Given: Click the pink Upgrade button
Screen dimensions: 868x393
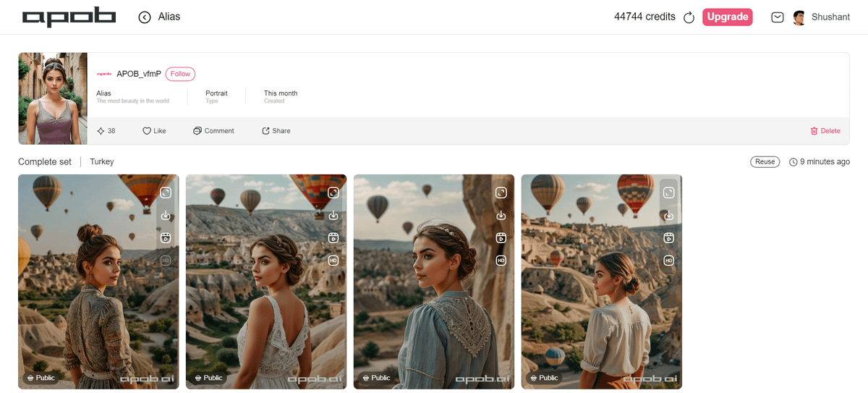Looking at the screenshot, I should pos(727,17).
